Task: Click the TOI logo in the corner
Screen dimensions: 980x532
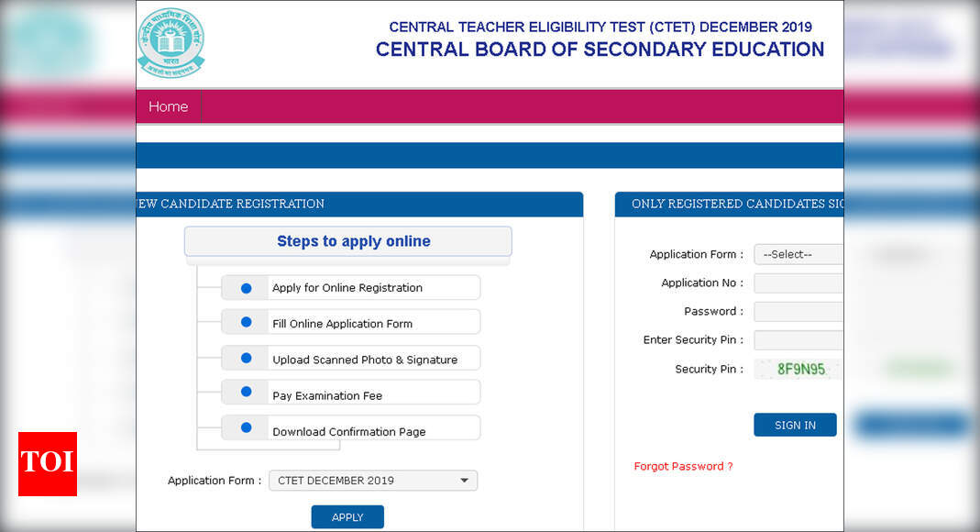Action: point(47,464)
